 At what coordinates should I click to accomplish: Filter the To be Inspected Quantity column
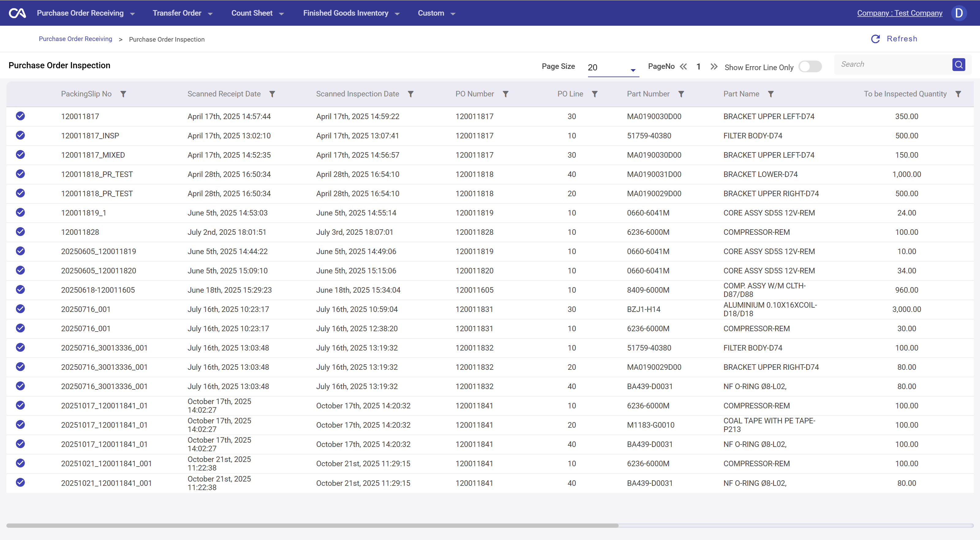click(x=958, y=94)
